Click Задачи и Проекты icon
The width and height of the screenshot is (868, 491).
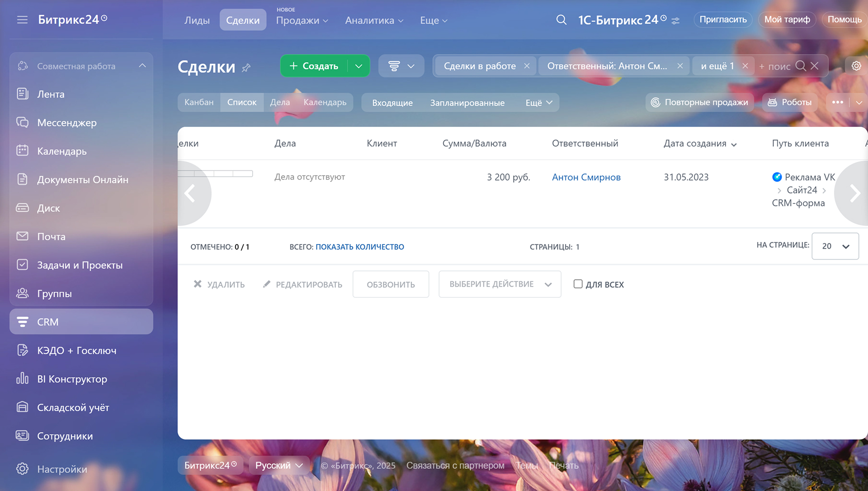(x=22, y=265)
